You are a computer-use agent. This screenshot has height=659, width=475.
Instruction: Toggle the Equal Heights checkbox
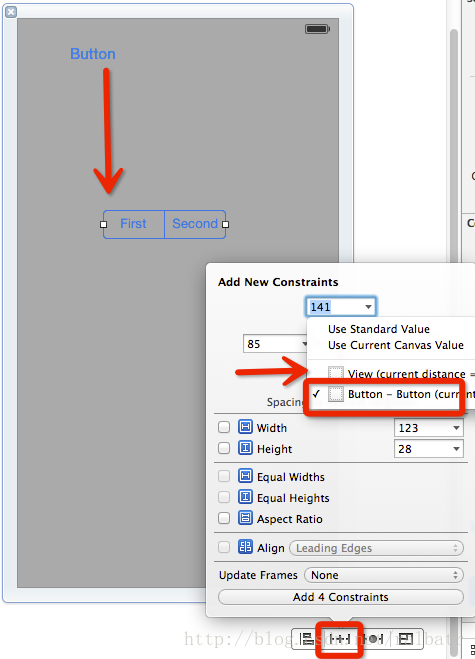coord(224,497)
